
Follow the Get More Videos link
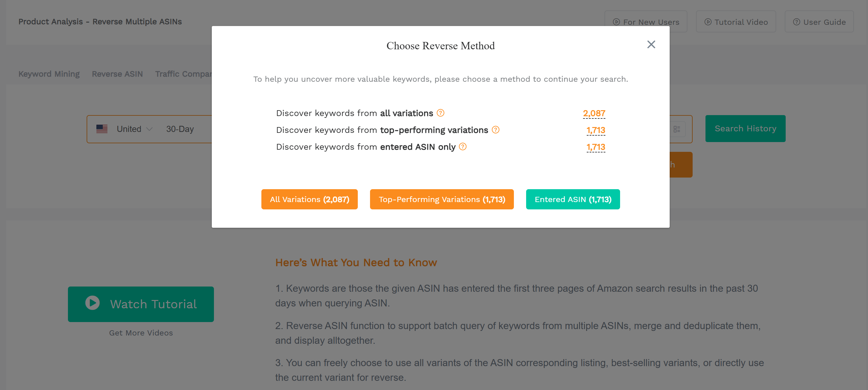pos(141,333)
